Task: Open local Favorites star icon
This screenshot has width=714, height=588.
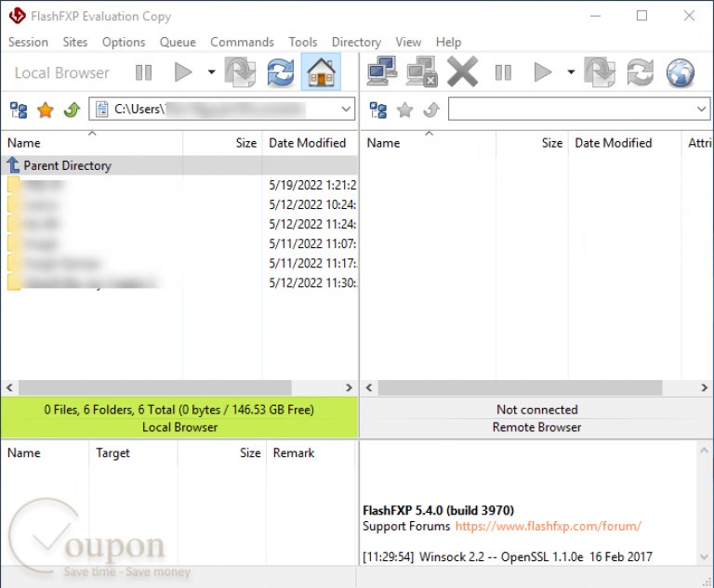Action: [x=46, y=110]
